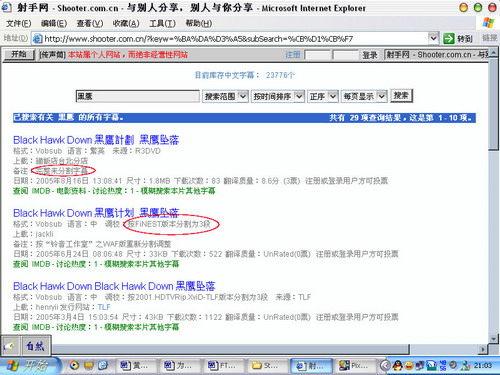Click the 搜索 search button
This screenshot has width=500, height=375.
click(401, 96)
